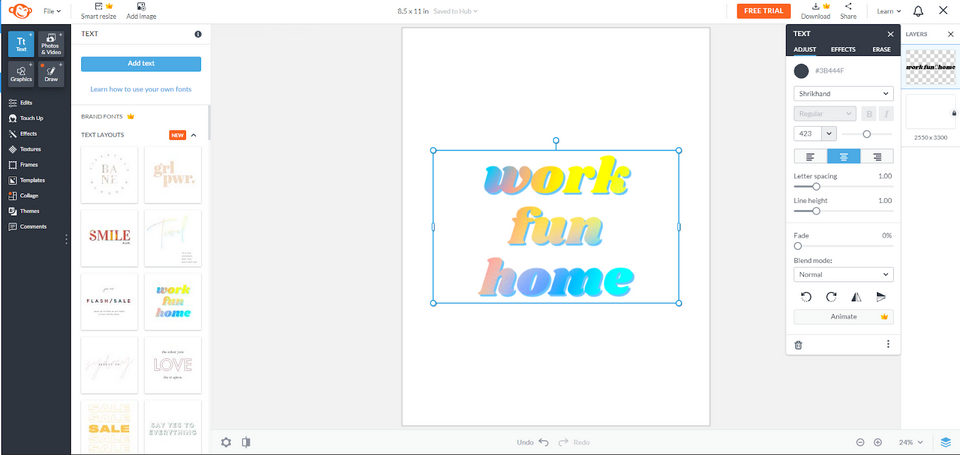
Task: Switch to the ERASE tab
Action: (882, 50)
